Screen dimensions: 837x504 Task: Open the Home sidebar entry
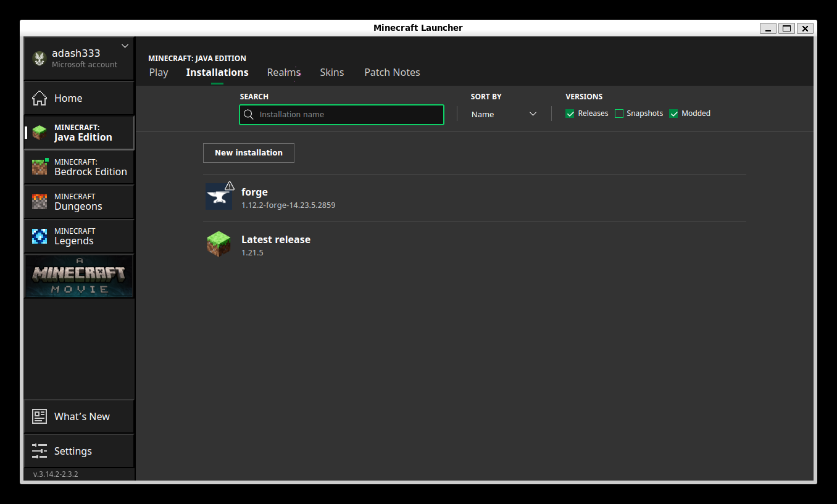coord(79,98)
